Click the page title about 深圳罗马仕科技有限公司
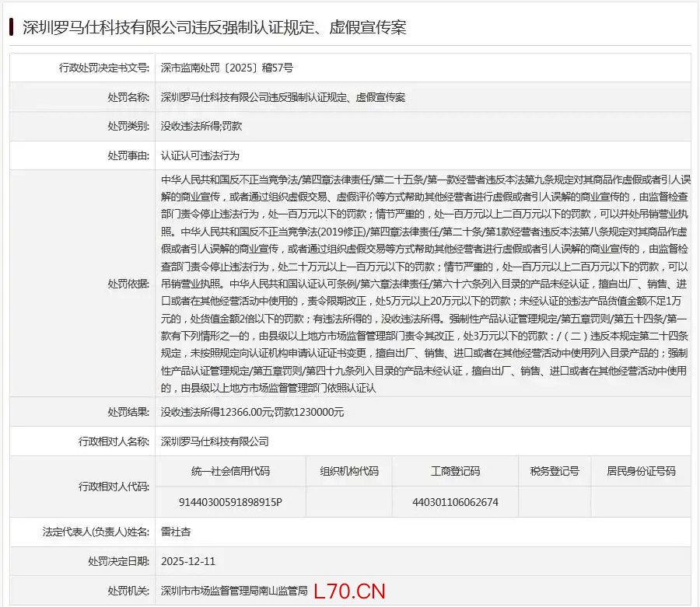This screenshot has width=700, height=607. [x=214, y=27]
